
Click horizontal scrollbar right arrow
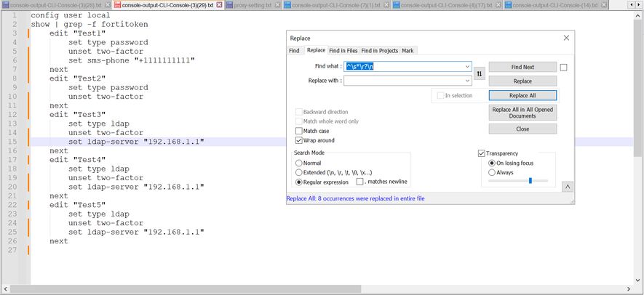(x=629, y=289)
